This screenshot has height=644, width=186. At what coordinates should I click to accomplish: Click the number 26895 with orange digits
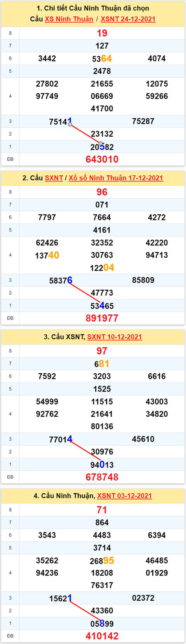pyautogui.click(x=102, y=561)
